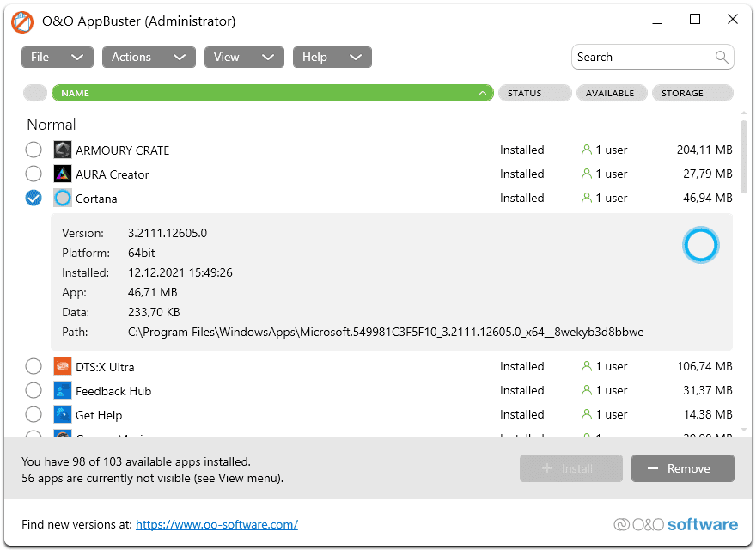
Task: Click the Get Help app icon
Action: (x=62, y=414)
